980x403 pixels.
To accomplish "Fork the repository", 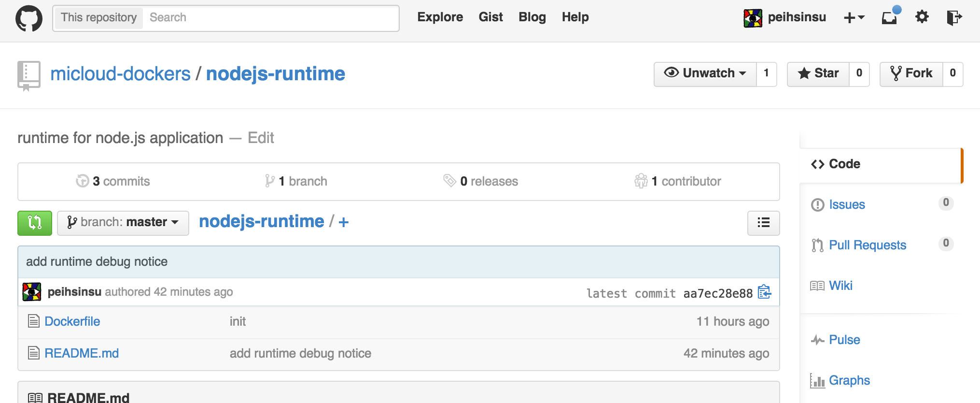I will pos(911,73).
